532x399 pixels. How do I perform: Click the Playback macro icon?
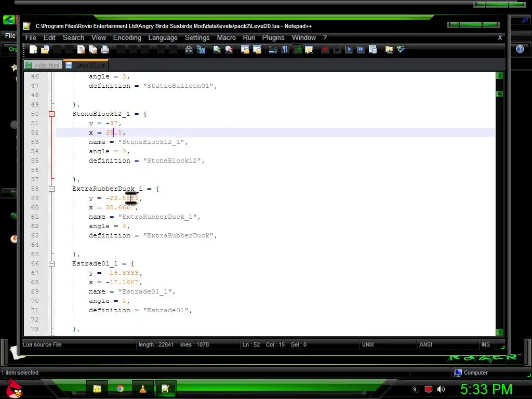pyautogui.click(x=349, y=49)
